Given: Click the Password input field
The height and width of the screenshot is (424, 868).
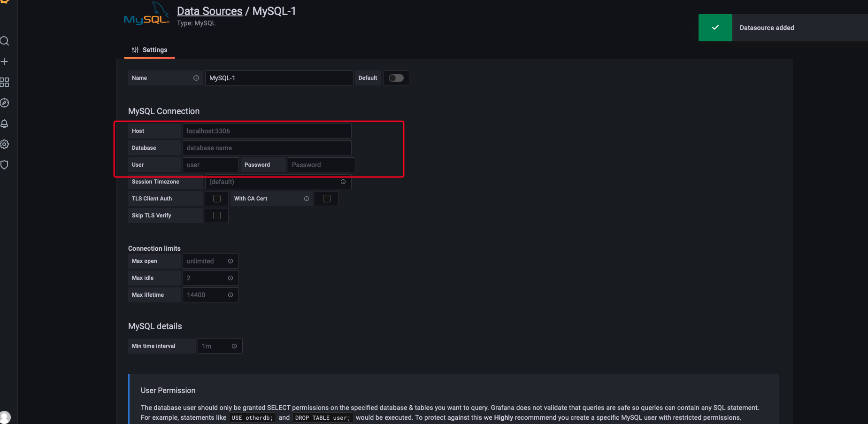Looking at the screenshot, I should coord(321,165).
